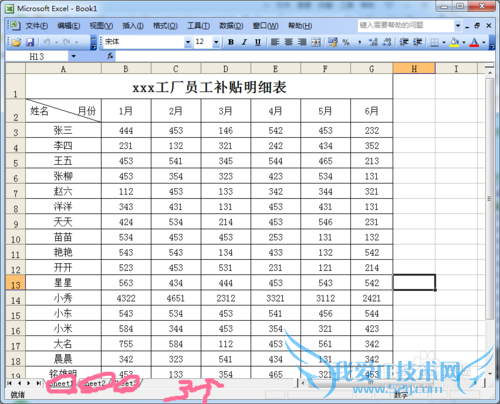The image size is (500, 404).
Task: Apply Comma style format
Action: pos(360,42)
